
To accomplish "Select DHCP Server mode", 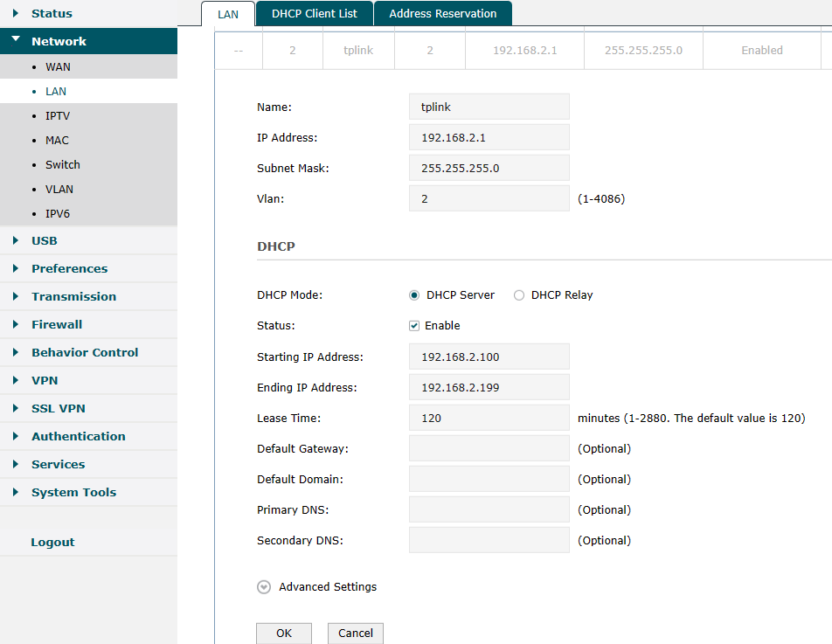I will pos(414,295).
